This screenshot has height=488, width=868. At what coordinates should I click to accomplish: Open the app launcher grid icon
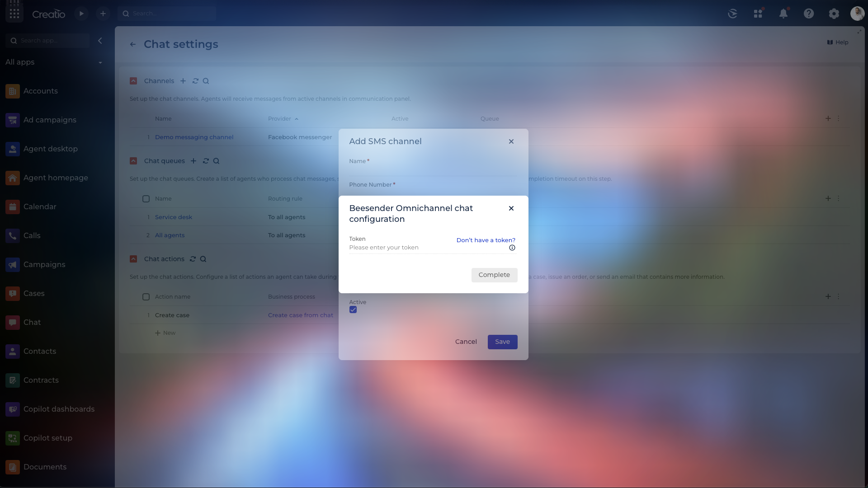coord(14,14)
